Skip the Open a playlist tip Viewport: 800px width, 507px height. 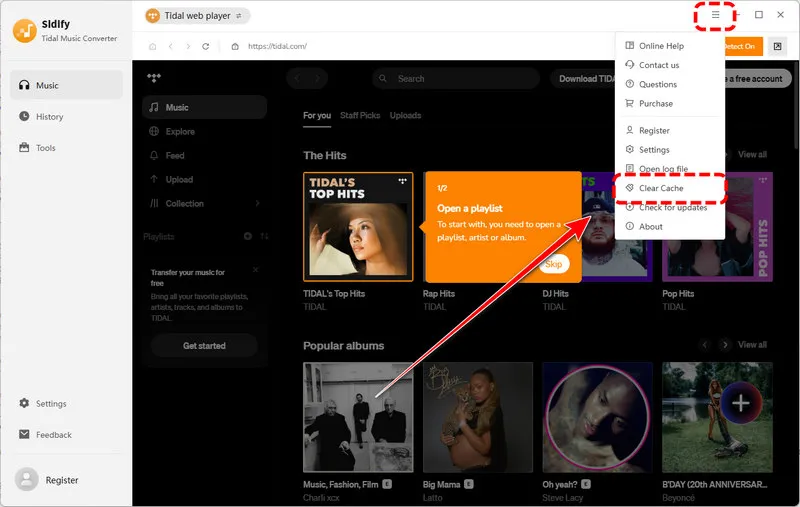(x=554, y=264)
